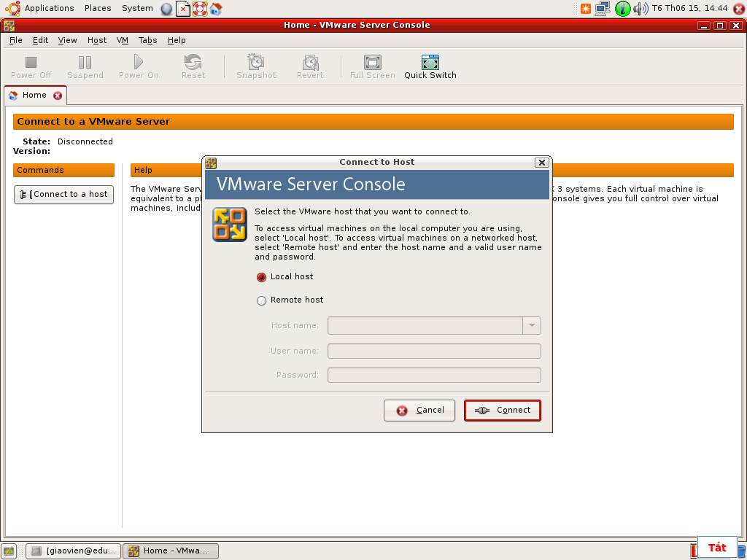Close the Home tab
747x560 pixels.
pos(58,96)
